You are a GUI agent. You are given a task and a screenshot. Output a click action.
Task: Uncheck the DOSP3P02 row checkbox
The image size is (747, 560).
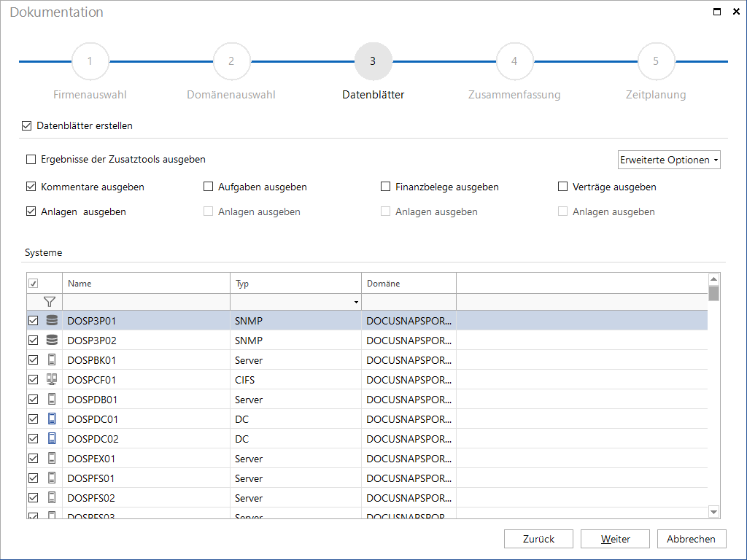[34, 340]
